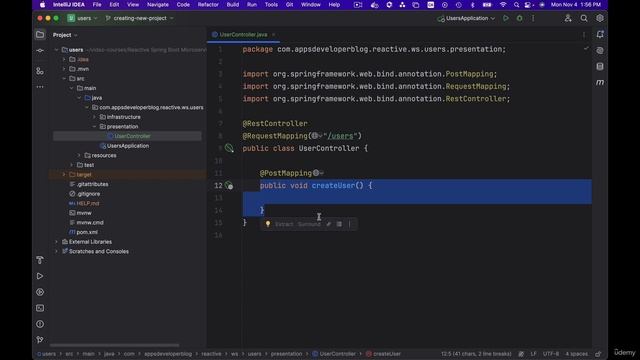The image size is (640, 360).
Task: Collapse the src folder
Action: 64,78
